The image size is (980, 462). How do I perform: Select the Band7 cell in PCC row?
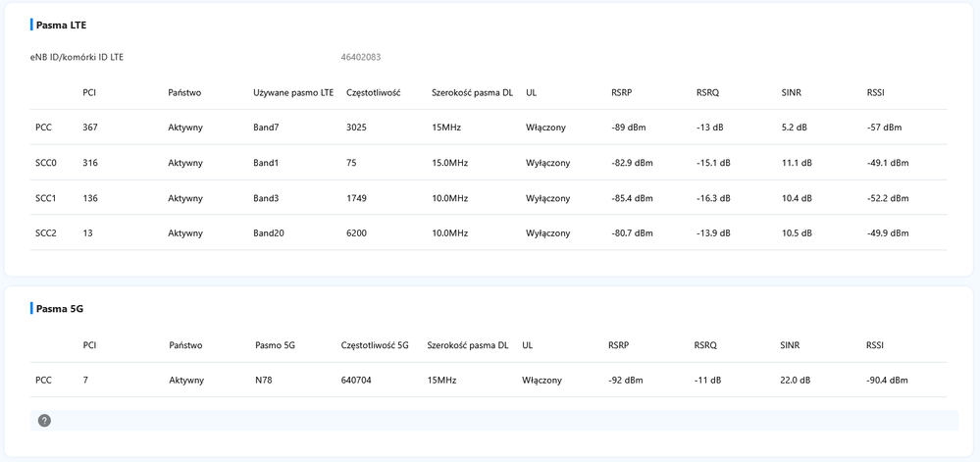pos(267,128)
